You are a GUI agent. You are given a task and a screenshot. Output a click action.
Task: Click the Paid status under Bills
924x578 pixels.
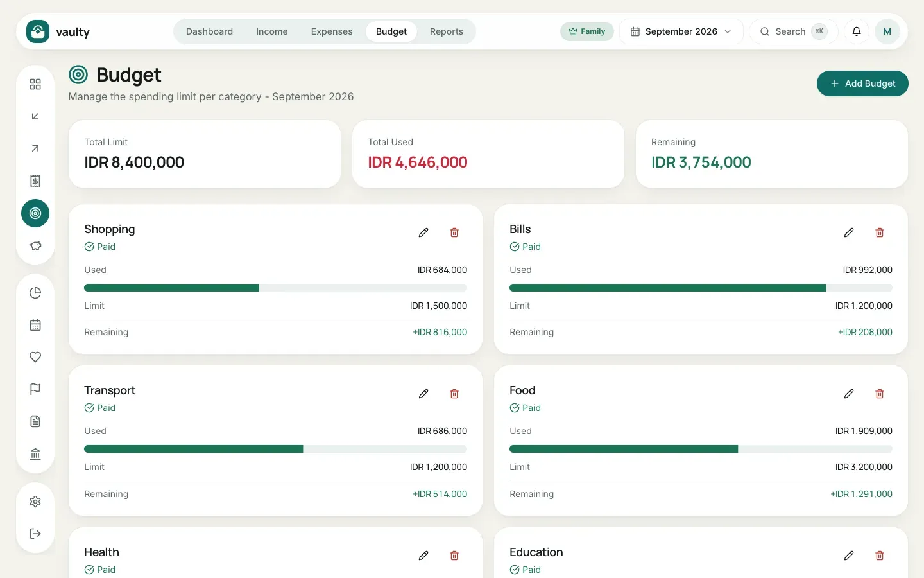pyautogui.click(x=526, y=247)
